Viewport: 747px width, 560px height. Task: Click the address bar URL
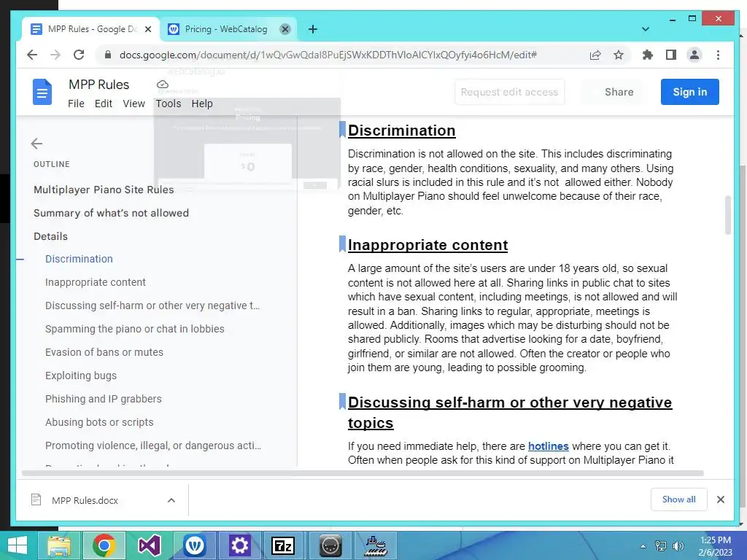pyautogui.click(x=328, y=55)
